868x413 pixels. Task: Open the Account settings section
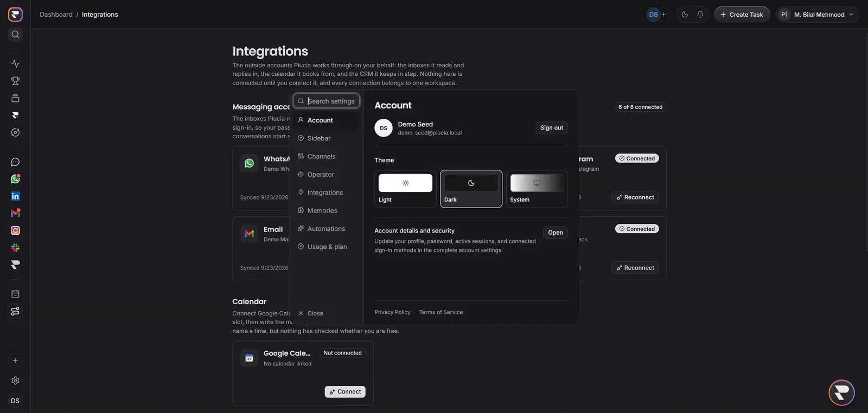pyautogui.click(x=326, y=120)
